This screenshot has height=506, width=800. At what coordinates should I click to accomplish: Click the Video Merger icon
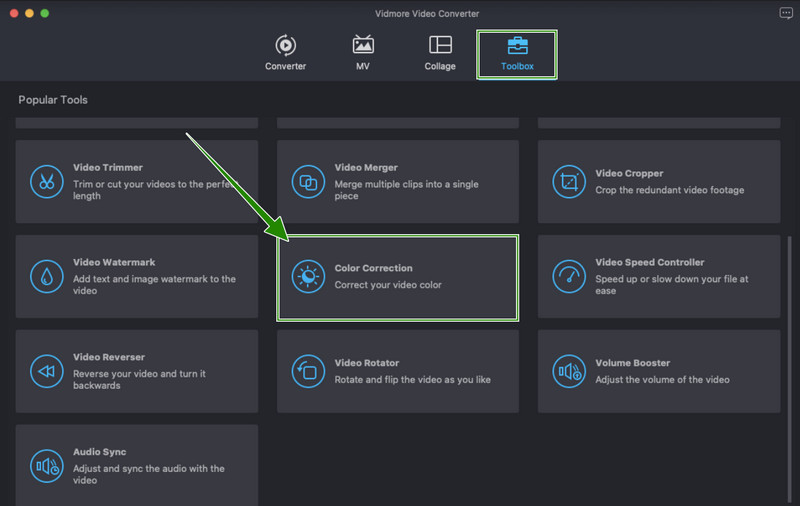308,181
